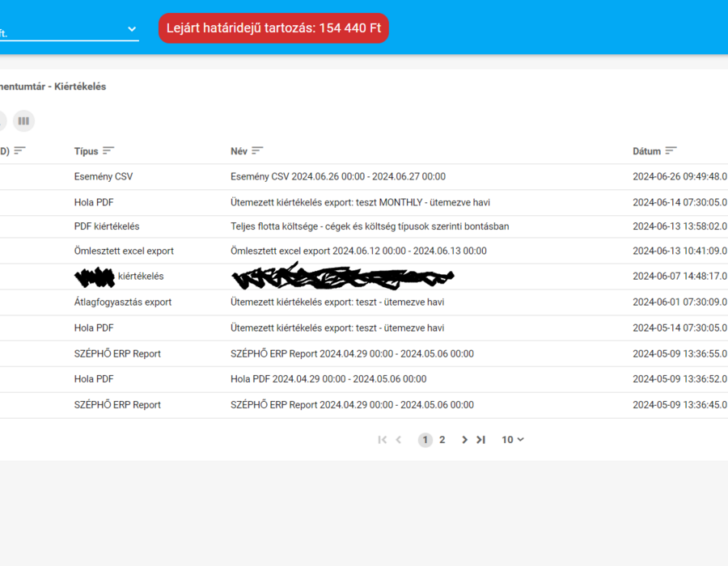This screenshot has height=566, width=728.
Task: Click the date 2024-06-13 13:58:02
Action: (679, 226)
